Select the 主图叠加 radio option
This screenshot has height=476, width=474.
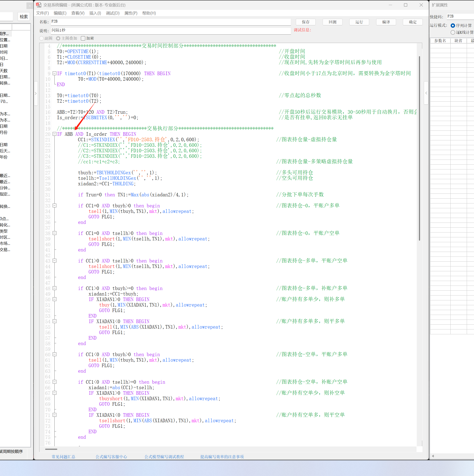pyautogui.click(x=58, y=38)
